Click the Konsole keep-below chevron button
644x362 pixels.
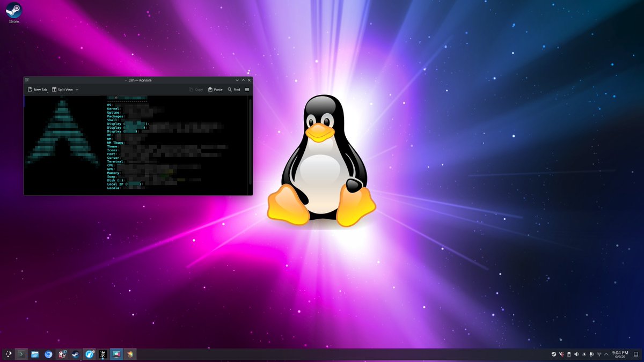(x=237, y=80)
